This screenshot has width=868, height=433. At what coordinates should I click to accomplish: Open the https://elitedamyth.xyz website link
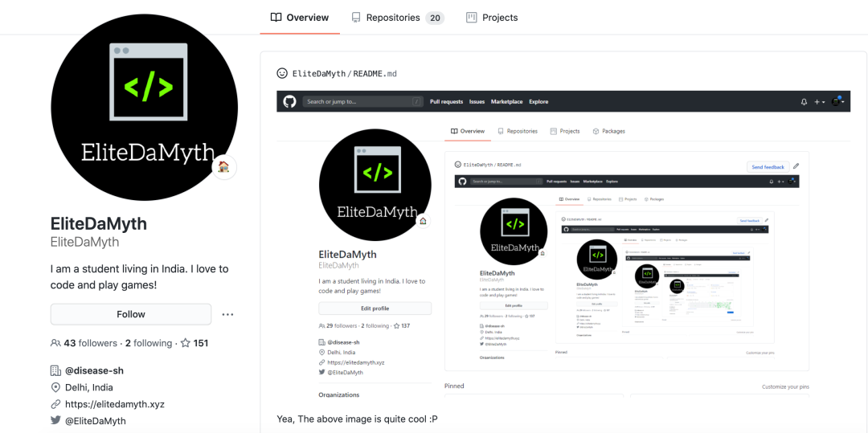(115, 404)
